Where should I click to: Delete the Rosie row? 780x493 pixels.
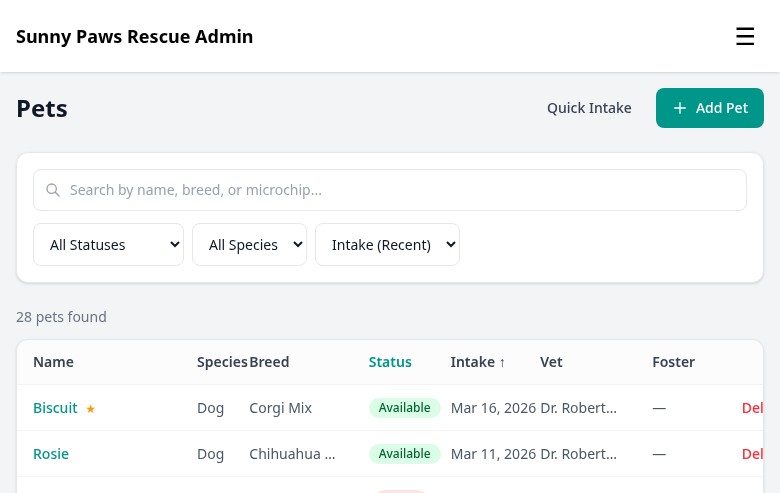[x=752, y=454]
